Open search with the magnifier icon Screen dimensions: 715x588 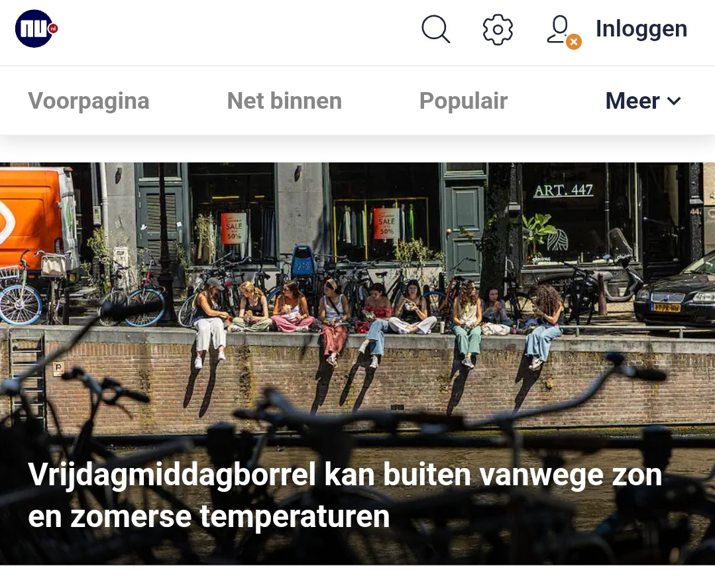click(x=435, y=29)
